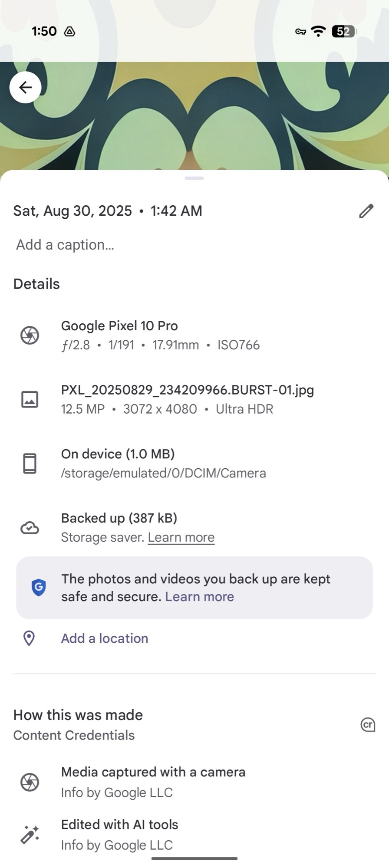This screenshot has width=389, height=868.
Task: Tap the AI magic wand icon
Action: pyautogui.click(x=30, y=834)
